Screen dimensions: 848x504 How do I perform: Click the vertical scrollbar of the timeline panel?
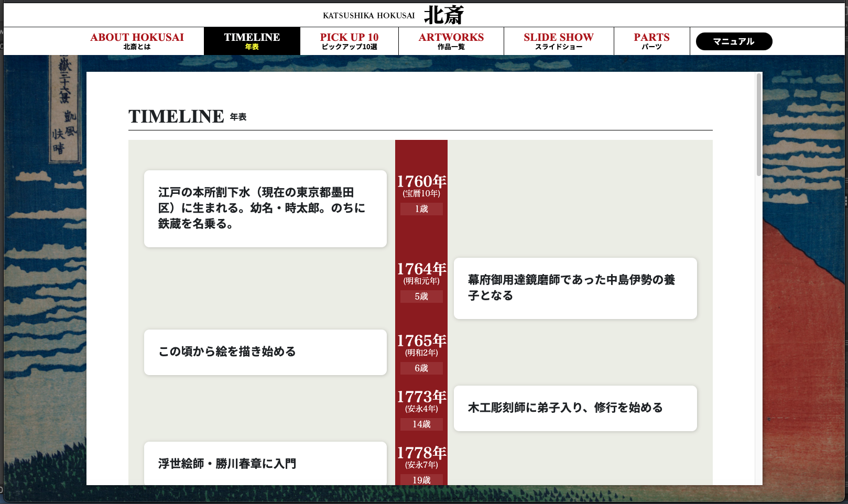click(x=758, y=126)
